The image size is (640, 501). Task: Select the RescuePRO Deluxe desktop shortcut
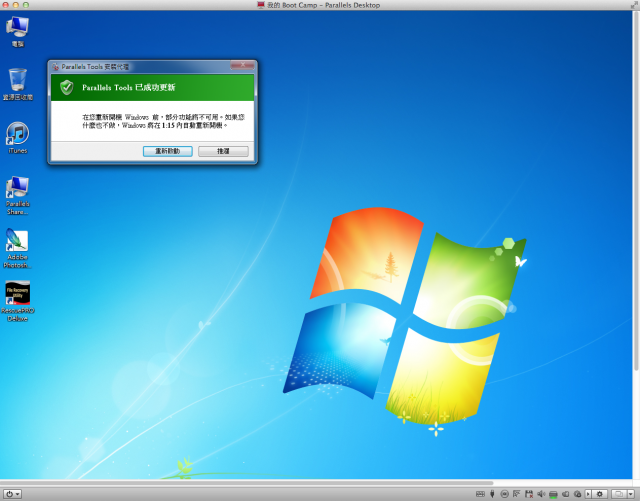[x=18, y=301]
